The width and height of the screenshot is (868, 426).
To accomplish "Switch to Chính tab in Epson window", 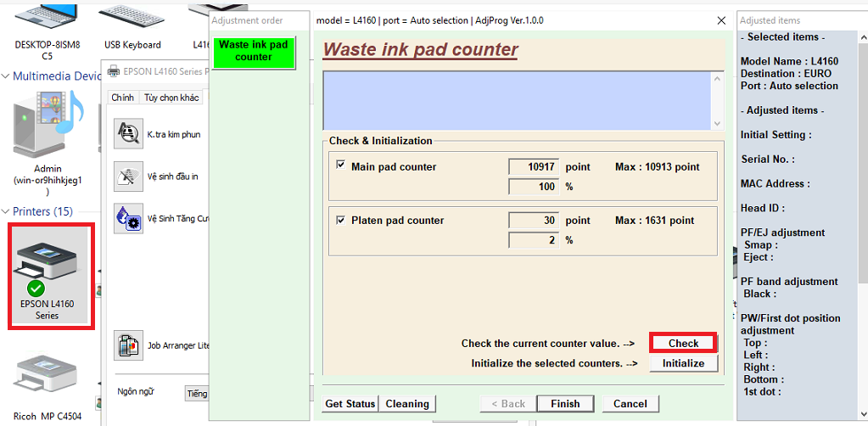I will (122, 98).
